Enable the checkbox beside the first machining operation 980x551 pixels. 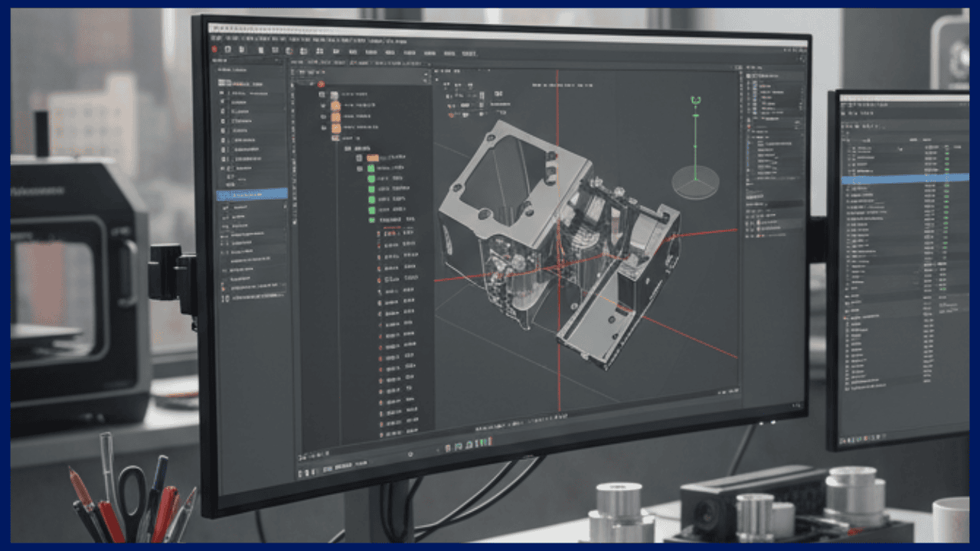pyautogui.click(x=358, y=157)
